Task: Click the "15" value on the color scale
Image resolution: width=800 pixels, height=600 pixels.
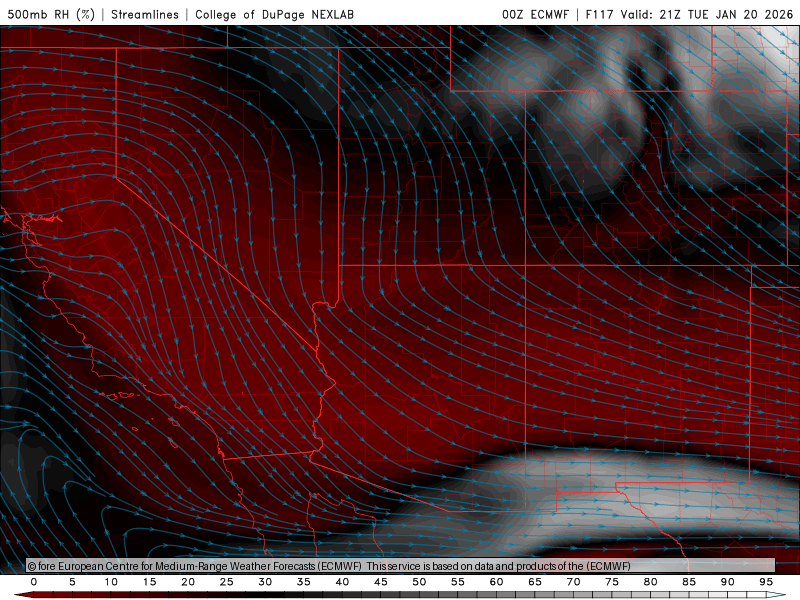Action: (149, 582)
